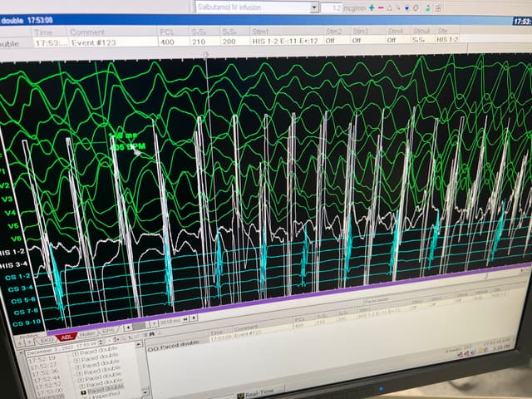Expand the Paced double event at 17:52:44
Image resolution: width=532 pixels, height=399 pixels.
coord(80,373)
